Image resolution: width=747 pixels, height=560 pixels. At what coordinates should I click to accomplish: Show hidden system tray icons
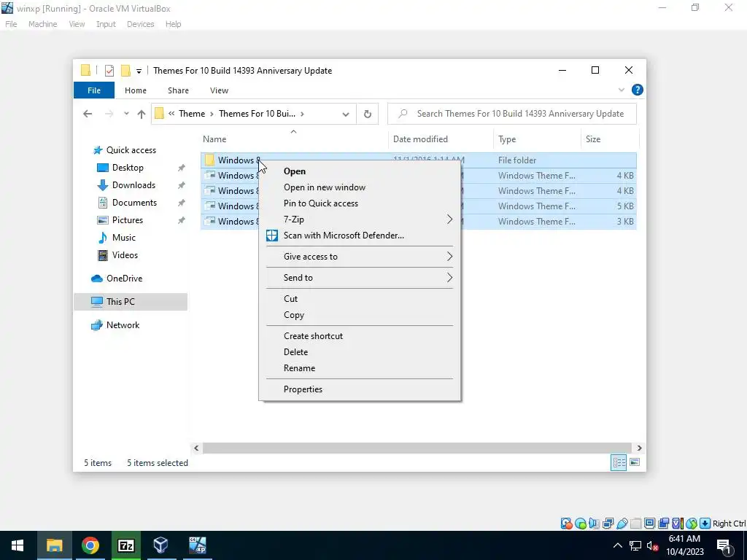617,545
